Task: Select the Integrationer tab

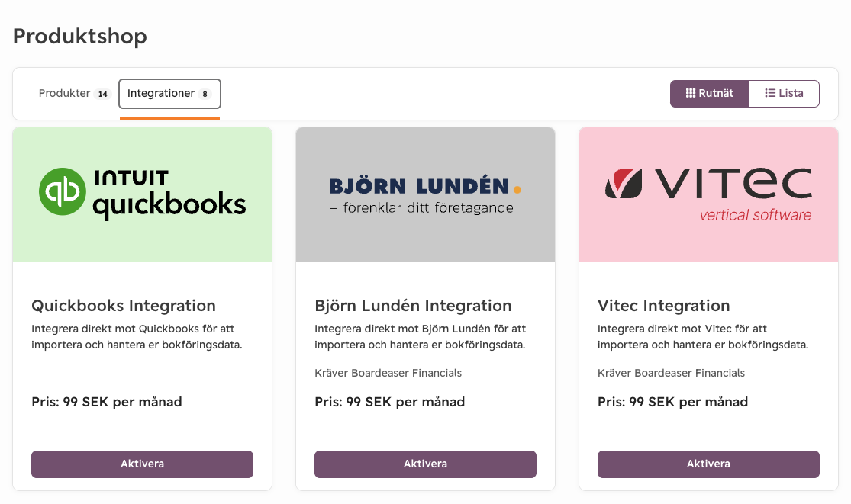Action: (161, 94)
